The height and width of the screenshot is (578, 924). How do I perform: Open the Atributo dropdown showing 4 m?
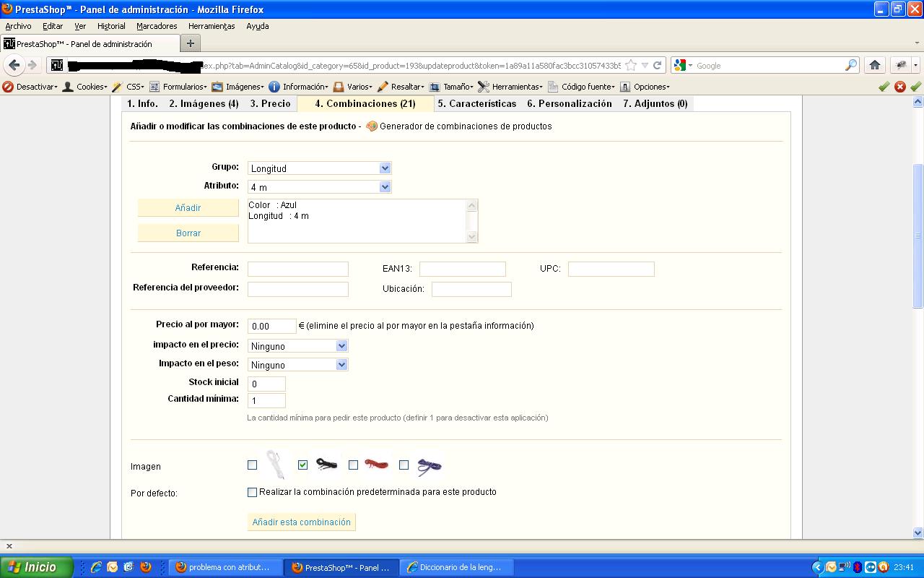(x=319, y=187)
